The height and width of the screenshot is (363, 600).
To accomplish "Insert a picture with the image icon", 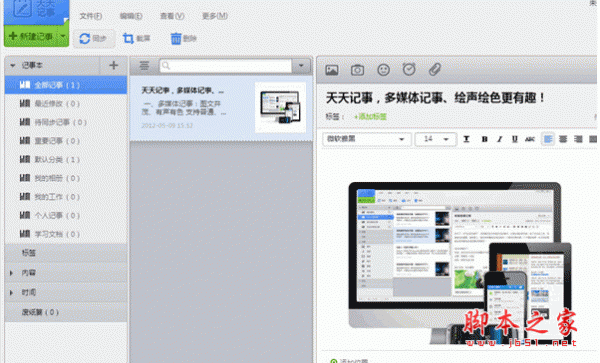I will [x=332, y=70].
